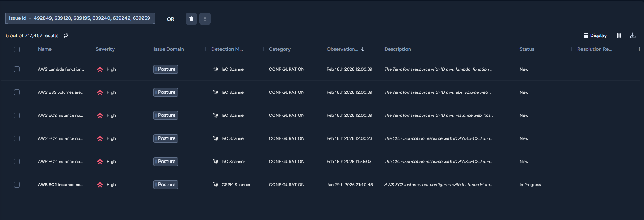Image resolution: width=644 pixels, height=220 pixels.
Task: Open the AWS Lambda function... issue
Action: point(61,69)
